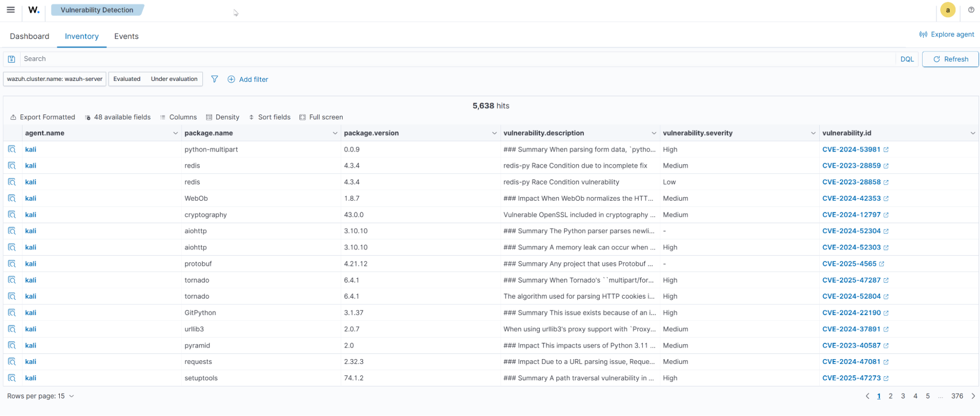Inspect document details for WebOb row
The height and width of the screenshot is (416, 980).
(12, 198)
